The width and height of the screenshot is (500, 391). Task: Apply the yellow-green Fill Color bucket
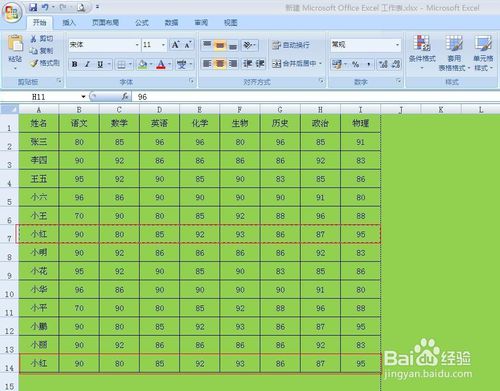142,64
